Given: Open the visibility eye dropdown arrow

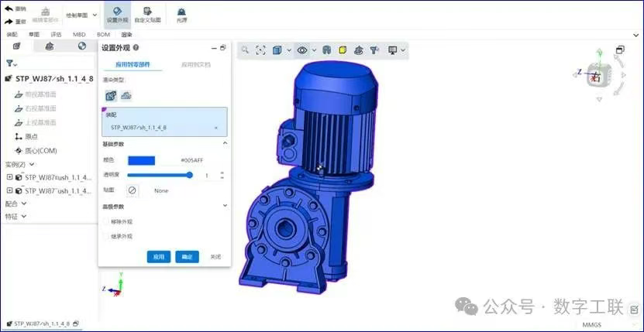Looking at the screenshot, I should [x=314, y=50].
